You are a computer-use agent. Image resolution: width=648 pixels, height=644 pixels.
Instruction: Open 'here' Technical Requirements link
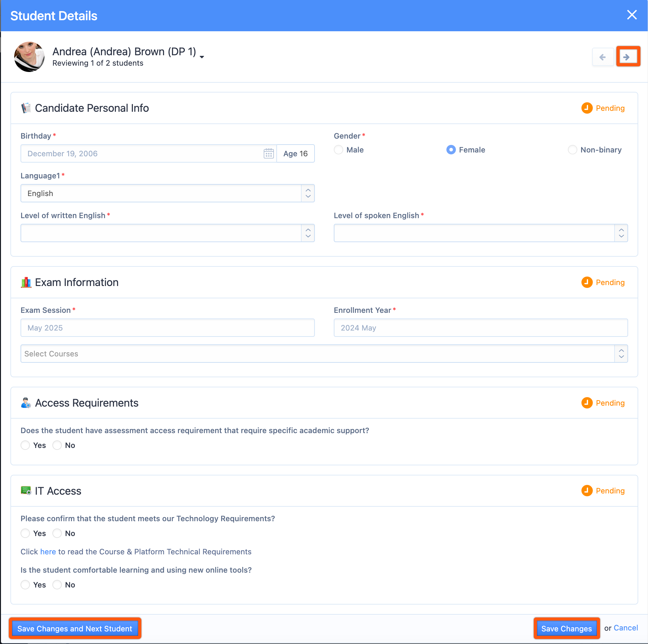[x=48, y=552]
